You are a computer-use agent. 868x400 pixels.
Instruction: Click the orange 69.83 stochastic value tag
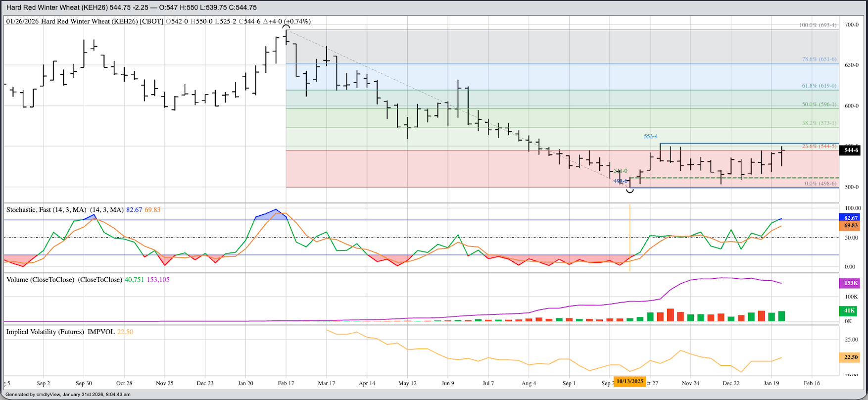(851, 226)
